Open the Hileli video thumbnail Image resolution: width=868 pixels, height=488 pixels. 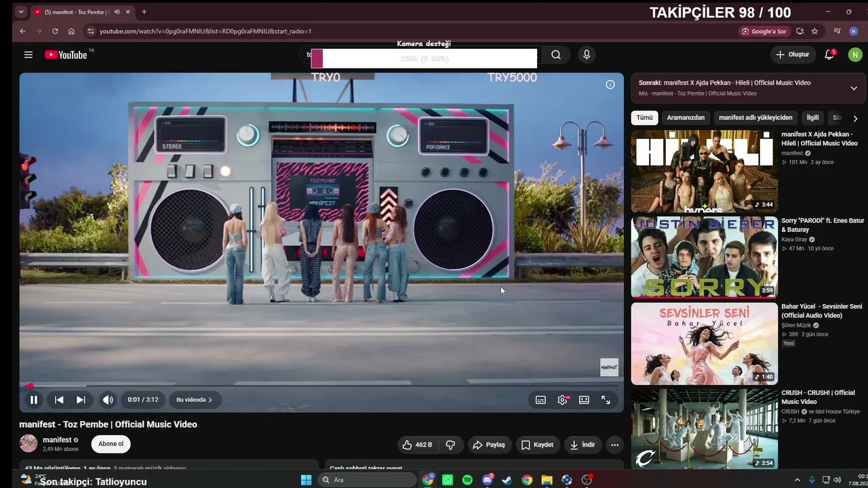click(705, 171)
